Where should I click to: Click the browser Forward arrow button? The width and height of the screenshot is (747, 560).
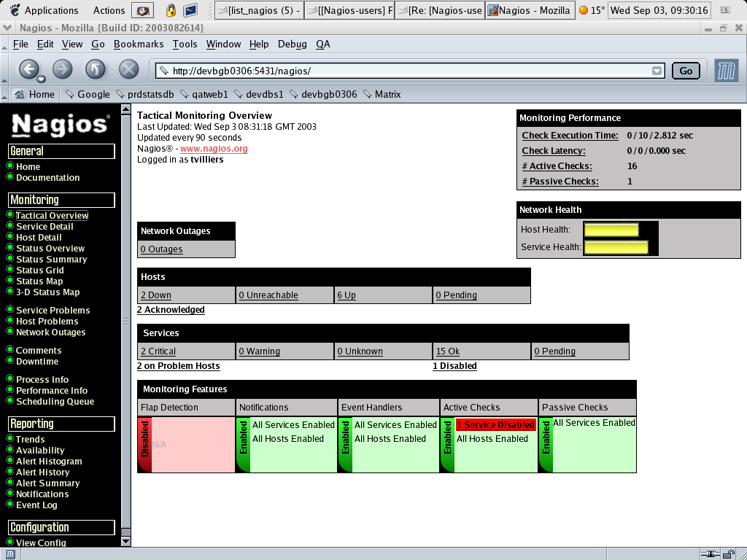(63, 69)
